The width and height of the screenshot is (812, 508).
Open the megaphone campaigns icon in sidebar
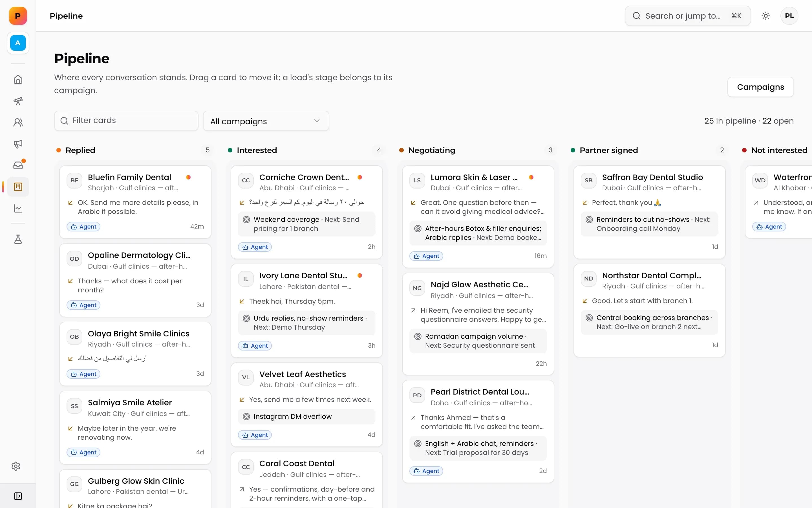click(x=18, y=144)
